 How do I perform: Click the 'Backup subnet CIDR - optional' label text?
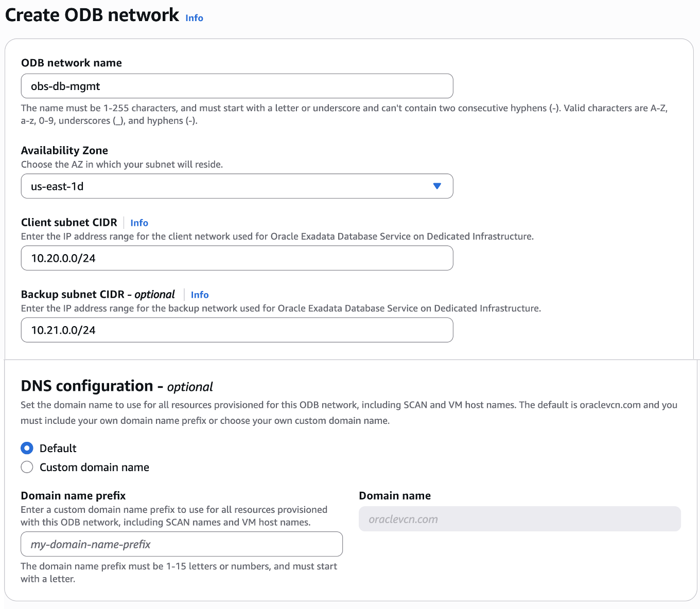pos(98,294)
